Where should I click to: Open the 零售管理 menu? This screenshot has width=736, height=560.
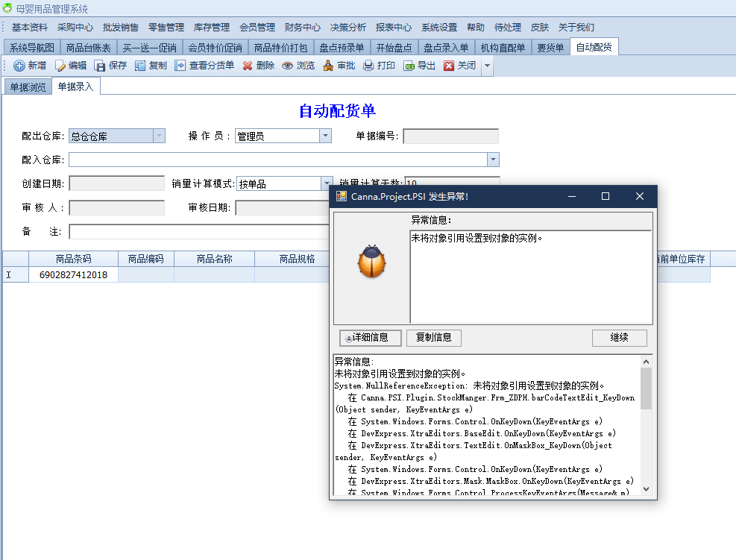pyautogui.click(x=166, y=28)
